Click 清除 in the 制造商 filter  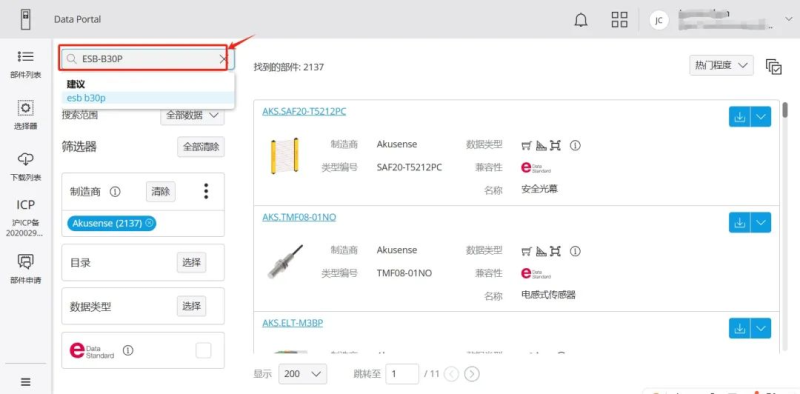[161, 192]
